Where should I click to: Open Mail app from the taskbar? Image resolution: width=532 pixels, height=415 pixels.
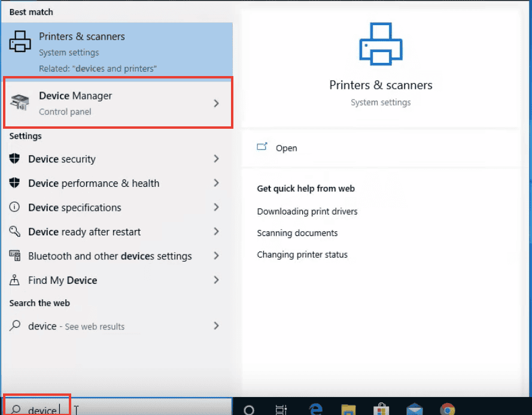pos(414,409)
